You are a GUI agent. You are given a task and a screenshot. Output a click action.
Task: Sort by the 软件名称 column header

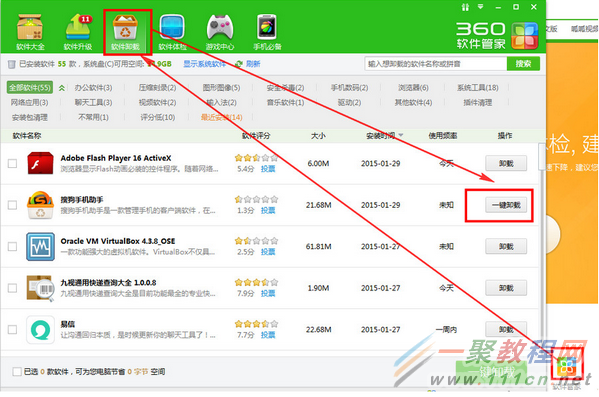coord(27,136)
